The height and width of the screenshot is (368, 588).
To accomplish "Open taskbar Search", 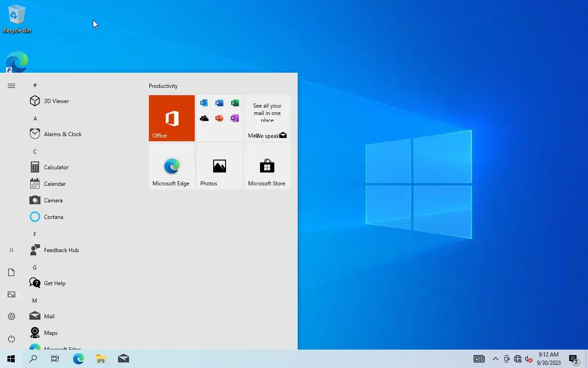I will (x=33, y=359).
